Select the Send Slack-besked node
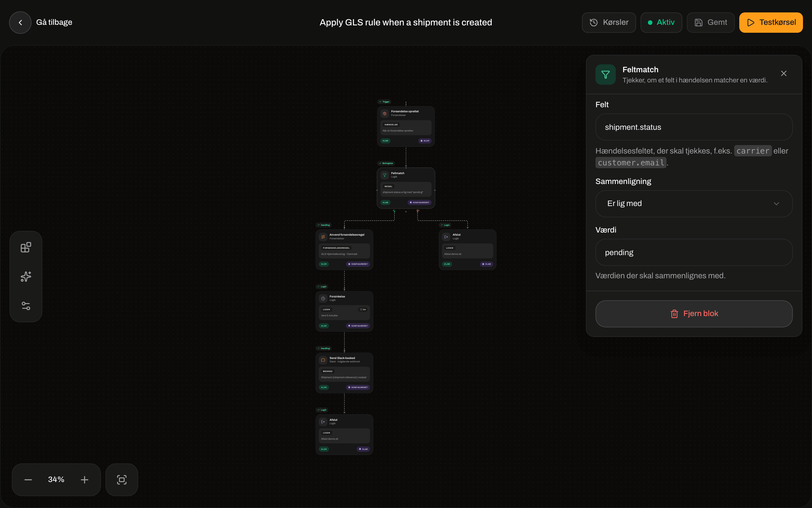Image resolution: width=812 pixels, height=508 pixels. pyautogui.click(x=344, y=373)
